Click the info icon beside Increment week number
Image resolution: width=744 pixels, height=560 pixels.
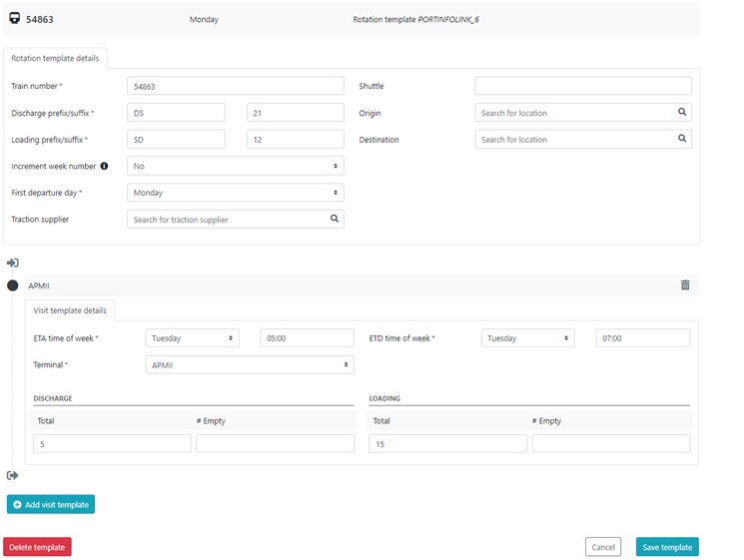coord(104,166)
